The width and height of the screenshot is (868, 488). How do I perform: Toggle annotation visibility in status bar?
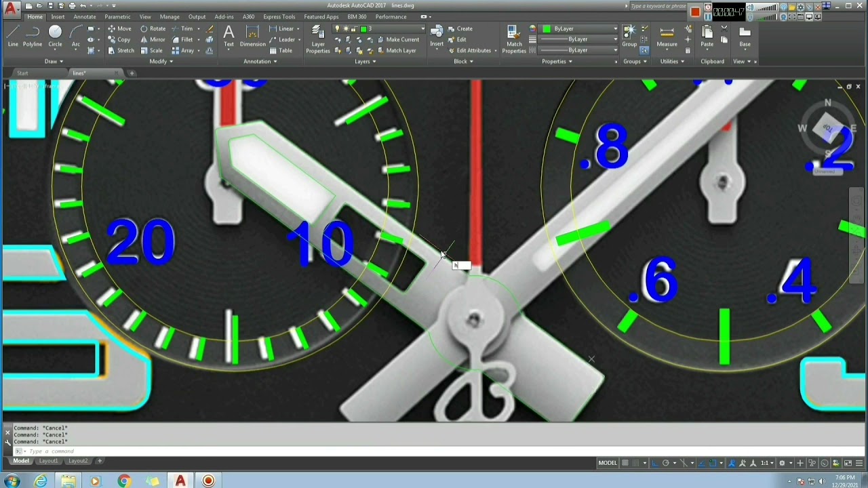[x=731, y=463]
